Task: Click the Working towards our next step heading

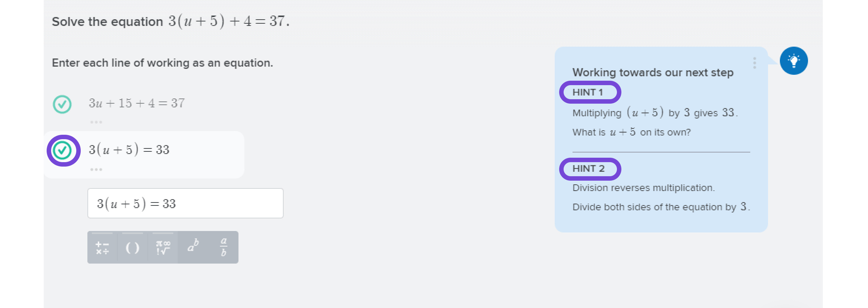Action: coord(653,73)
